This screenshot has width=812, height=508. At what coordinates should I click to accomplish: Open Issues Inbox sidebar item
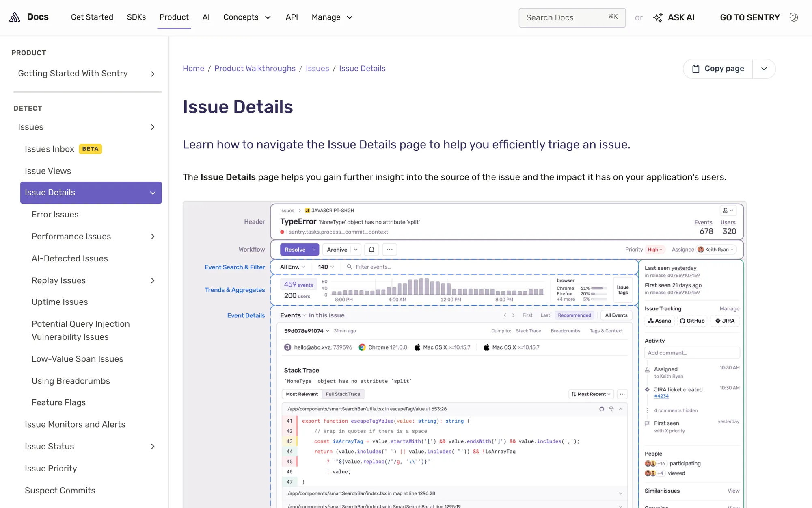click(50, 149)
